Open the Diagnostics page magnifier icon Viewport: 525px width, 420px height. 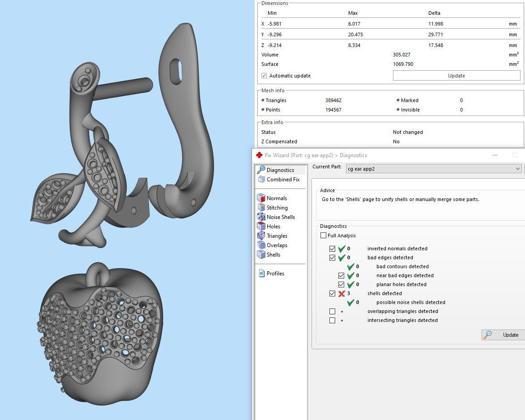pos(261,170)
